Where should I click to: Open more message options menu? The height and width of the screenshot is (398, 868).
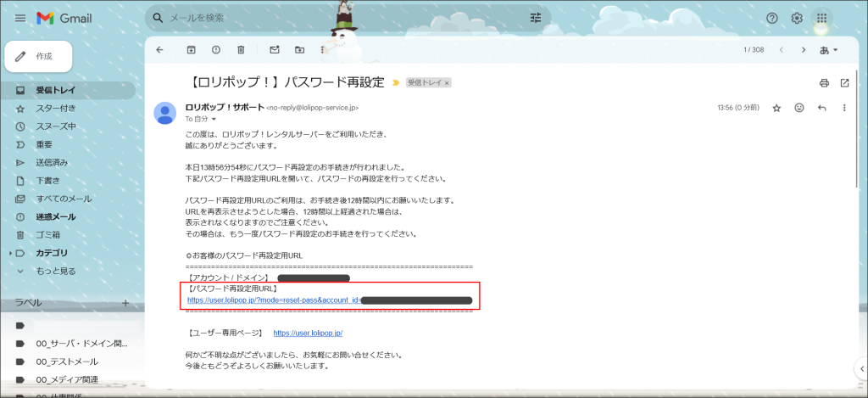tap(844, 108)
